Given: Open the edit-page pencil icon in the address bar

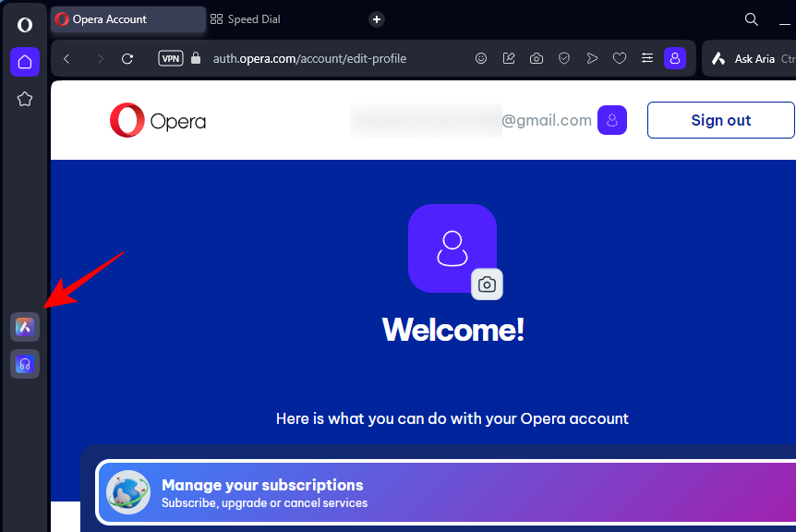Looking at the screenshot, I should pyautogui.click(x=509, y=58).
